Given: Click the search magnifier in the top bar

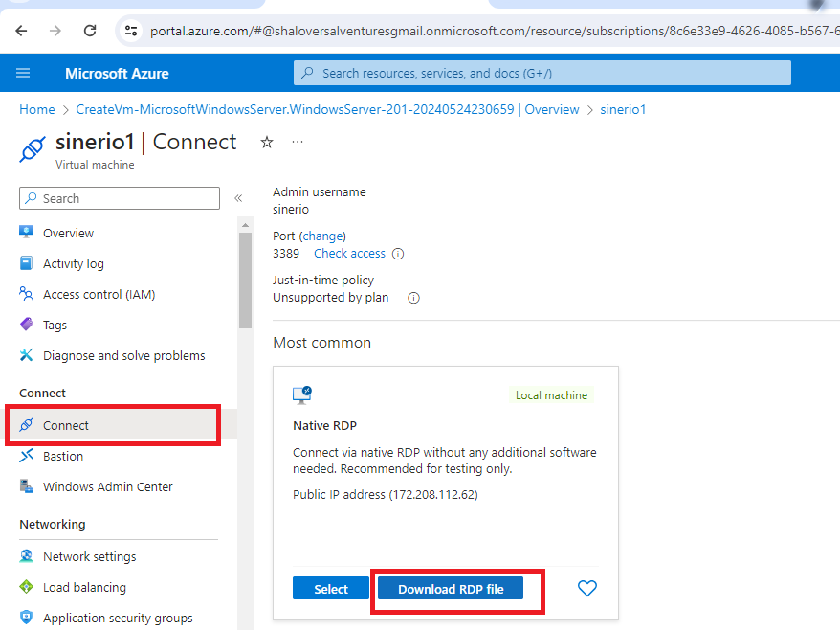Looking at the screenshot, I should tap(307, 73).
